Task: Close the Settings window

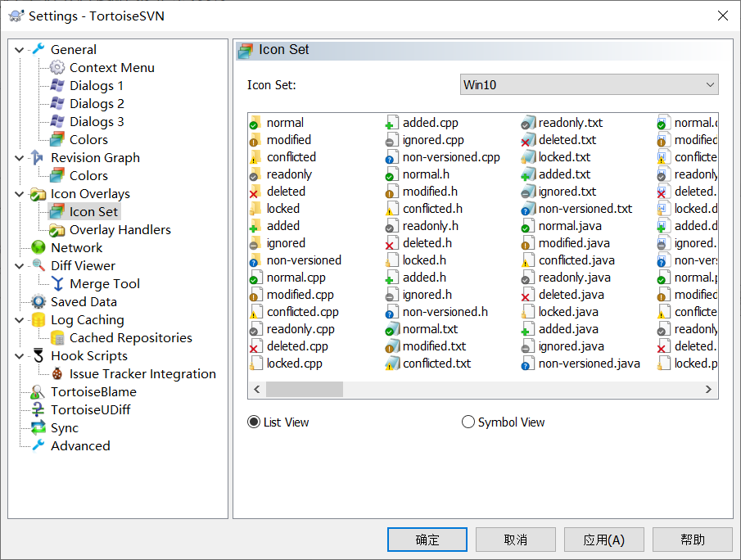Action: (722, 16)
